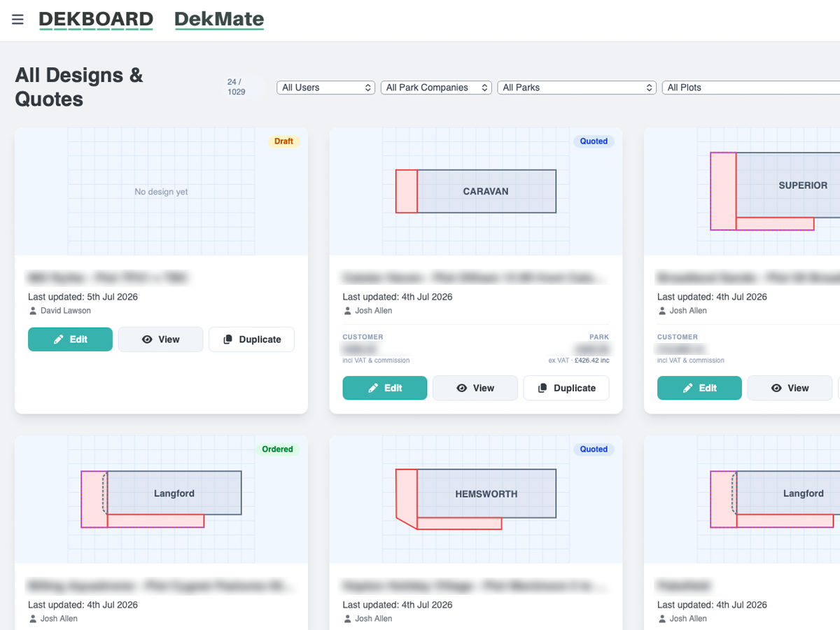Image resolution: width=840 pixels, height=630 pixels.
Task: Click the Draft status badge
Action: (283, 141)
